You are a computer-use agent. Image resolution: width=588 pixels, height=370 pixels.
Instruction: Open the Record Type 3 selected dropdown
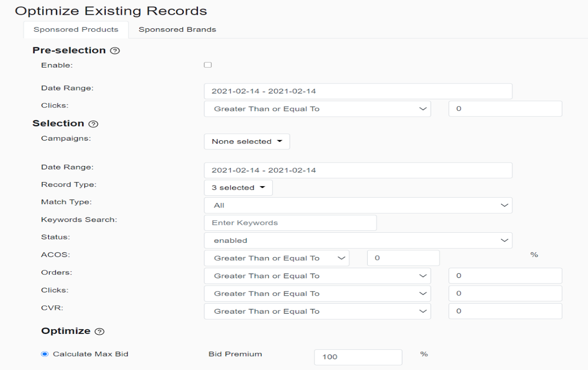tap(238, 188)
